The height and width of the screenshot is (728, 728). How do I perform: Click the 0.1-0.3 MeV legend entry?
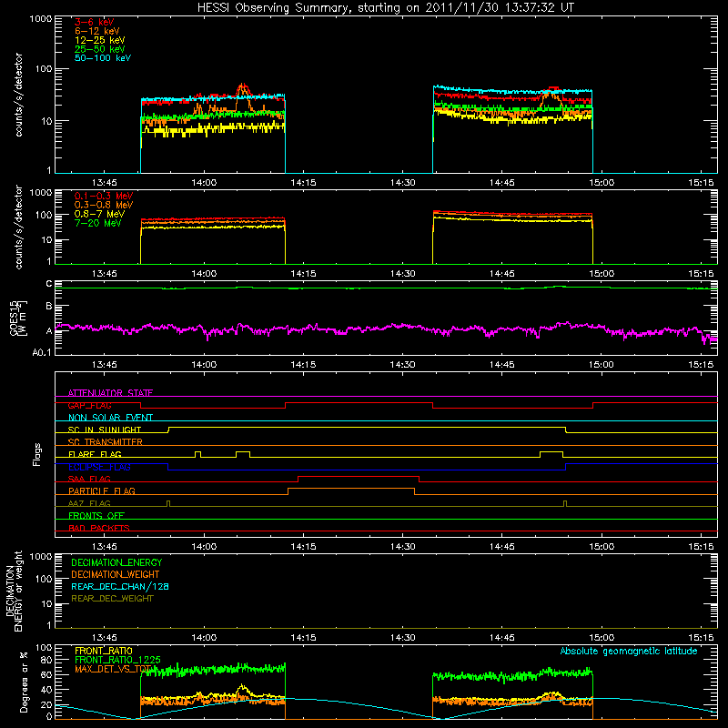(x=104, y=196)
